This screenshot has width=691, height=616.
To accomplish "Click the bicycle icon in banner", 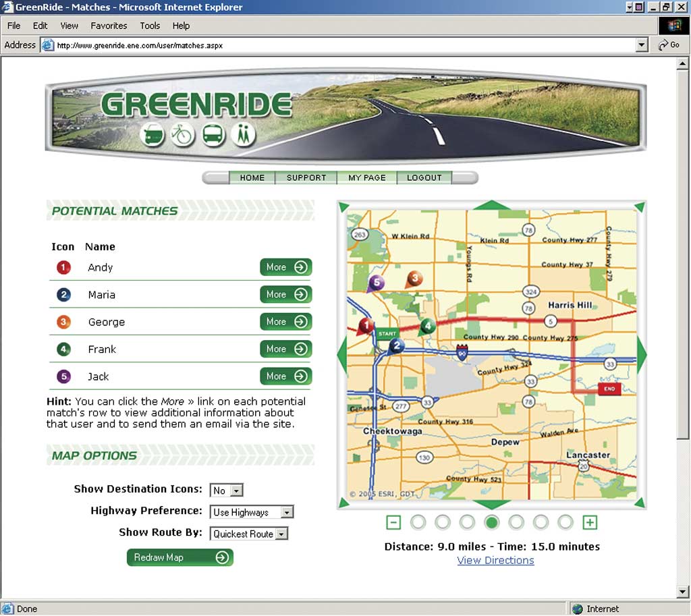I will 182,134.
